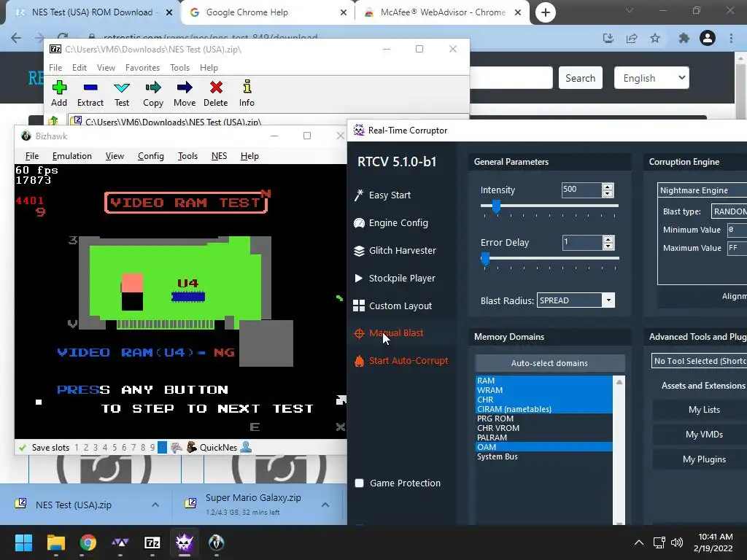
Task: Expand Super Mario Galaxy.zip download options
Action: point(325,505)
